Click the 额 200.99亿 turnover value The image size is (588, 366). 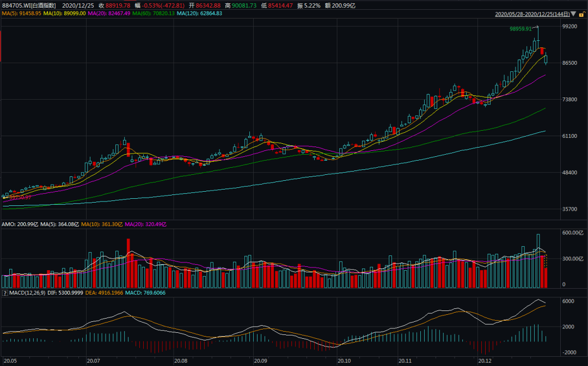(340, 5)
